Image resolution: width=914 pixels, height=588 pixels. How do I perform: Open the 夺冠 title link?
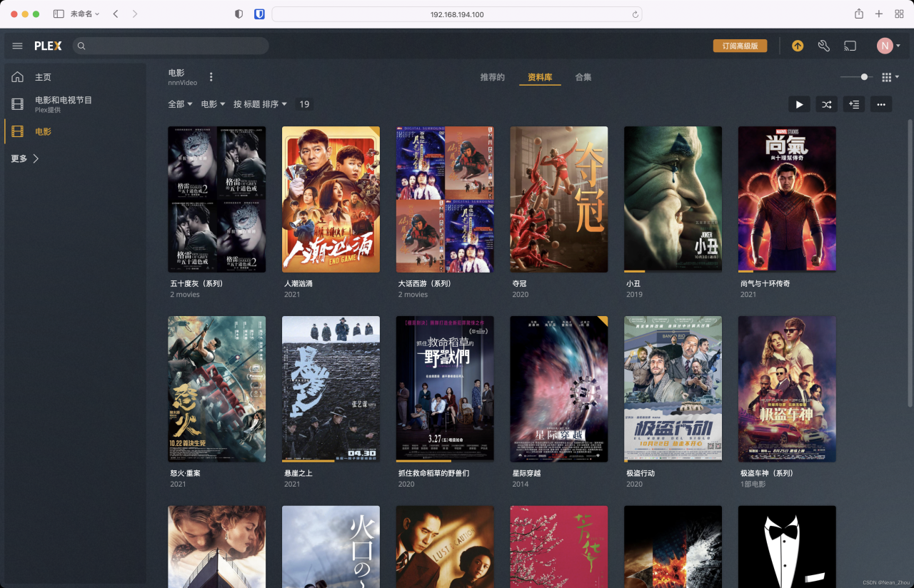(519, 283)
